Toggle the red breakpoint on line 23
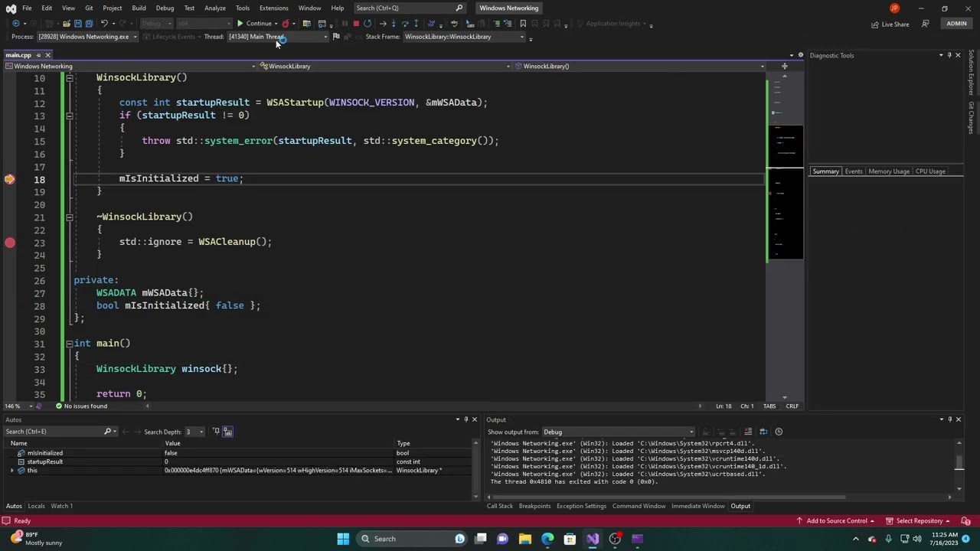This screenshot has width=980, height=551. point(10,243)
